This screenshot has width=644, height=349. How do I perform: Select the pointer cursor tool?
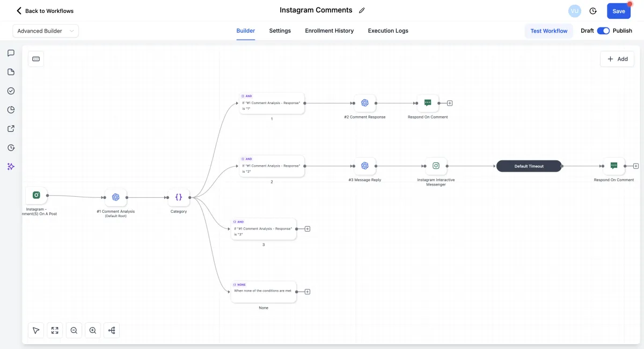coord(36,330)
